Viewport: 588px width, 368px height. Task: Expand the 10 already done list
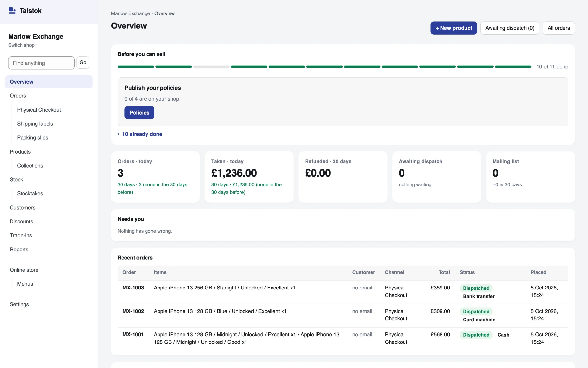pyautogui.click(x=140, y=134)
